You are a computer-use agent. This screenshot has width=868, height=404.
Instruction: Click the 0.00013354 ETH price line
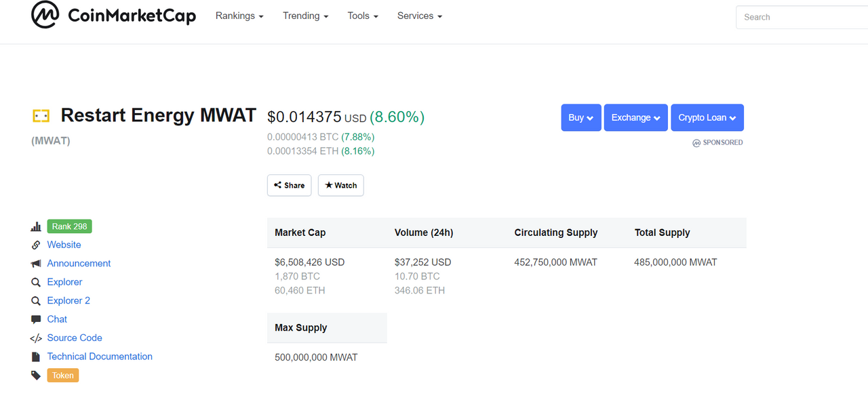coord(321,151)
